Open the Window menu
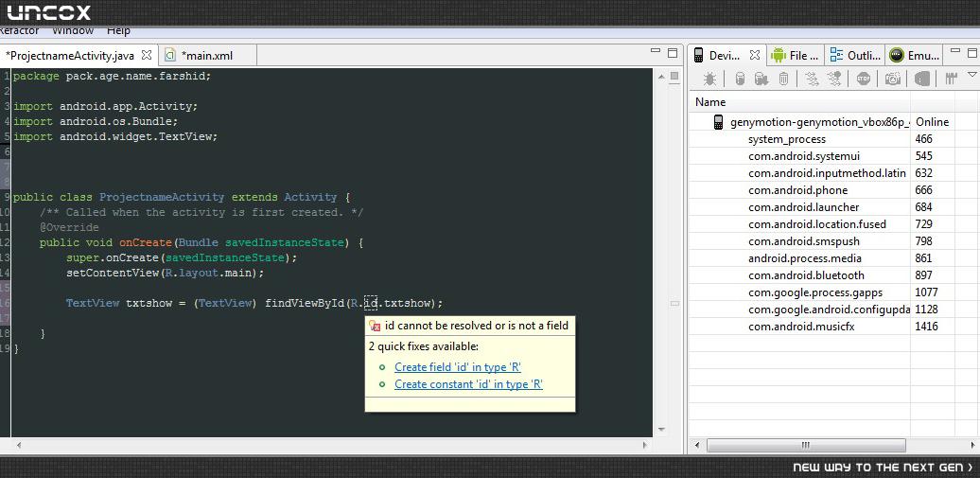 (73, 30)
